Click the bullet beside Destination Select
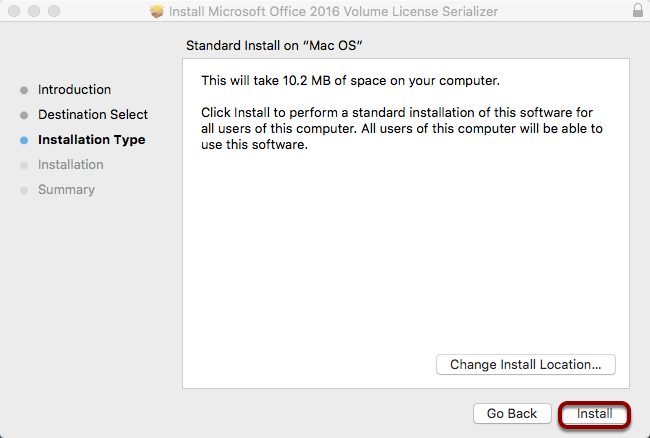The width and height of the screenshot is (650, 438). tap(24, 115)
